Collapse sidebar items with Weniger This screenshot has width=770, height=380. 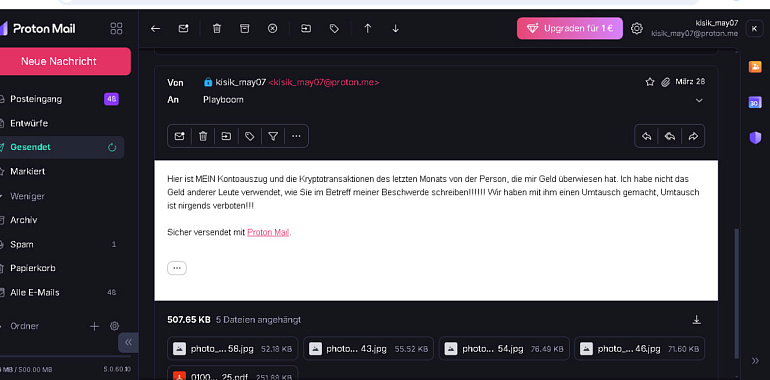pos(28,196)
